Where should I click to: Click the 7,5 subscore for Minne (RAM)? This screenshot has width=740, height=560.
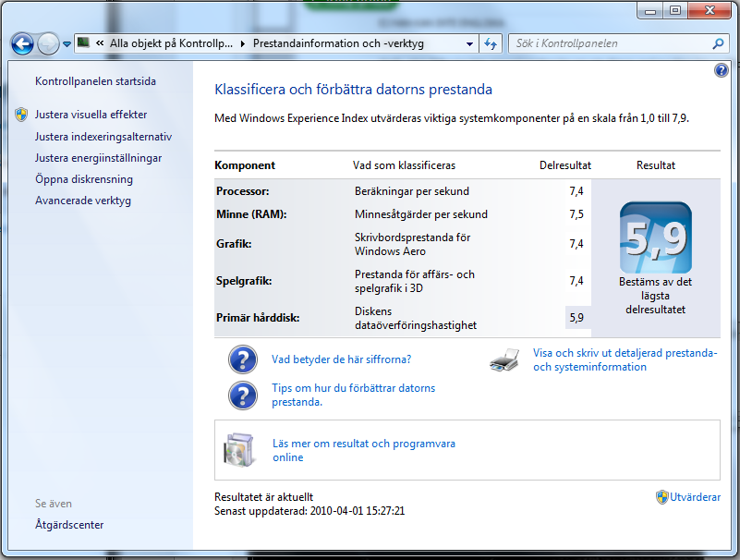576,214
